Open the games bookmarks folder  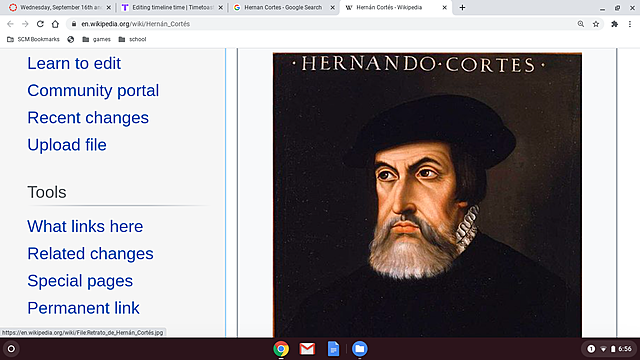tap(97, 39)
